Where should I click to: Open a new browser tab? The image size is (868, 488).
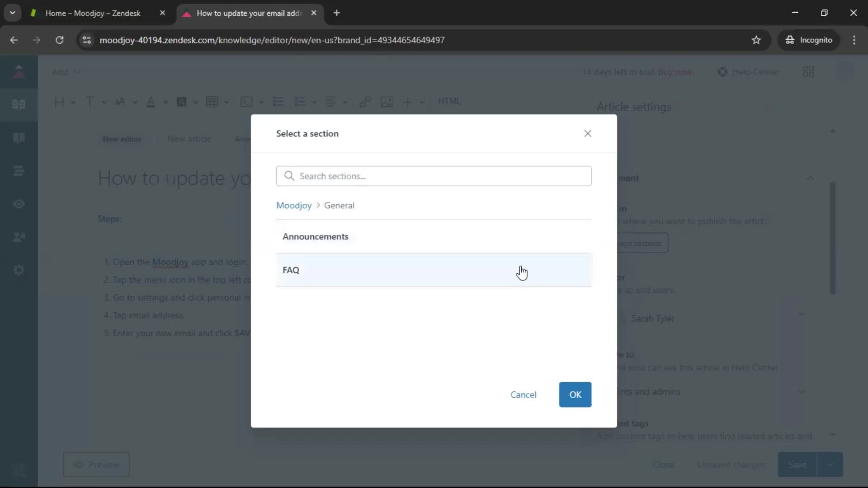pos(336,13)
